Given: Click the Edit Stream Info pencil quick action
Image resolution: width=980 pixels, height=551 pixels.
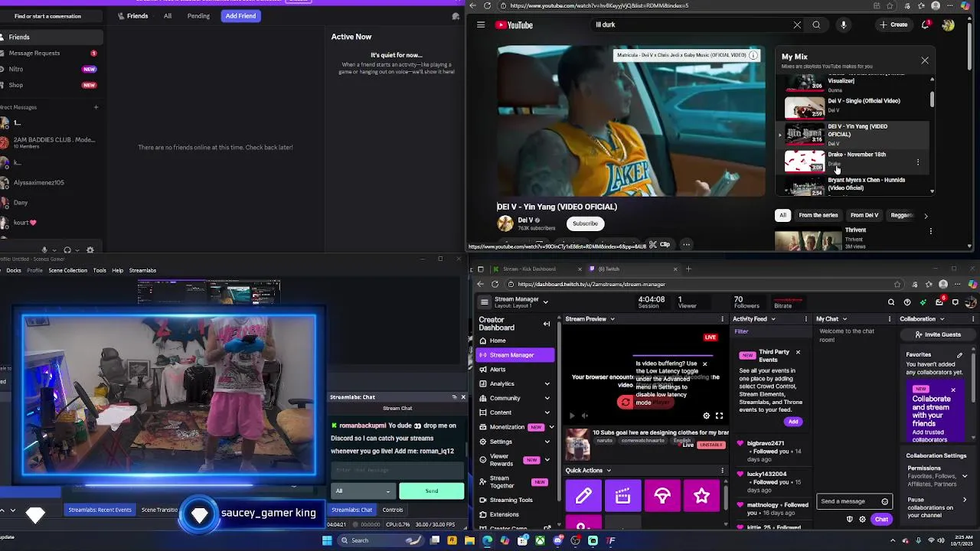Looking at the screenshot, I should tap(583, 496).
